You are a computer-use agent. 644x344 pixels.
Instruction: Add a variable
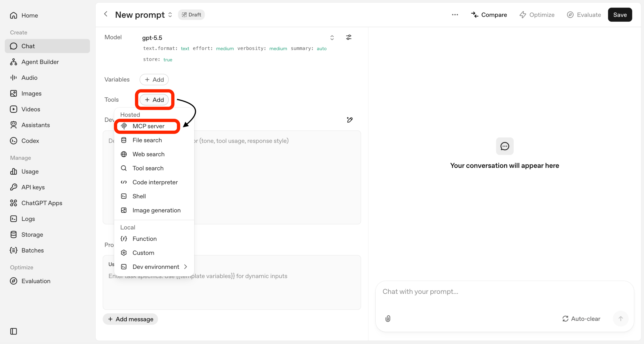coord(154,79)
